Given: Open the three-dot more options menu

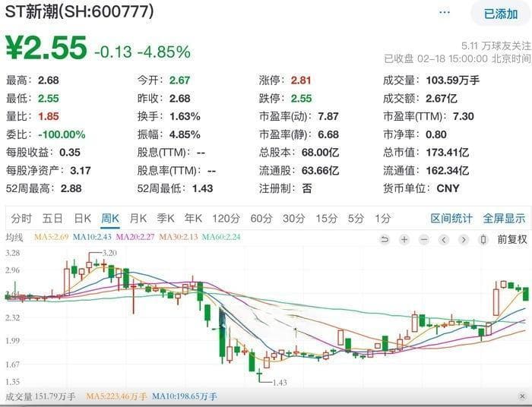Looking at the screenshot, I should click(444, 13).
